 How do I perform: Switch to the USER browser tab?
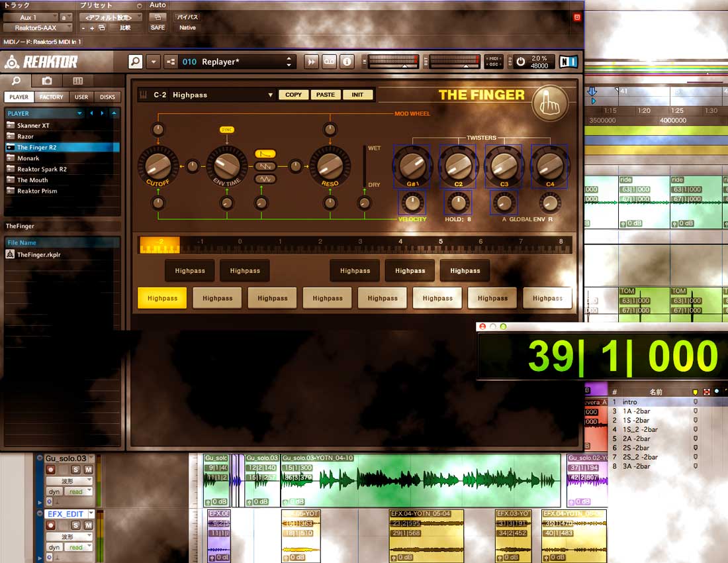point(81,97)
